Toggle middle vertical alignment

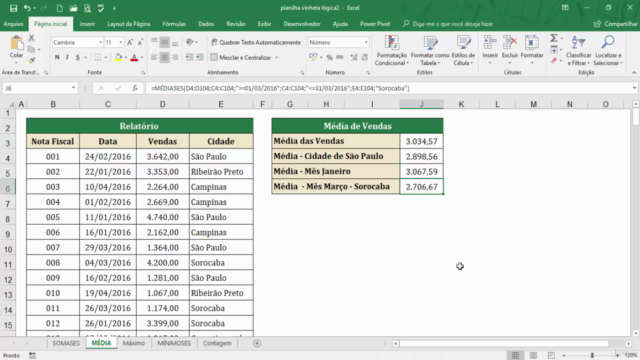click(x=164, y=42)
